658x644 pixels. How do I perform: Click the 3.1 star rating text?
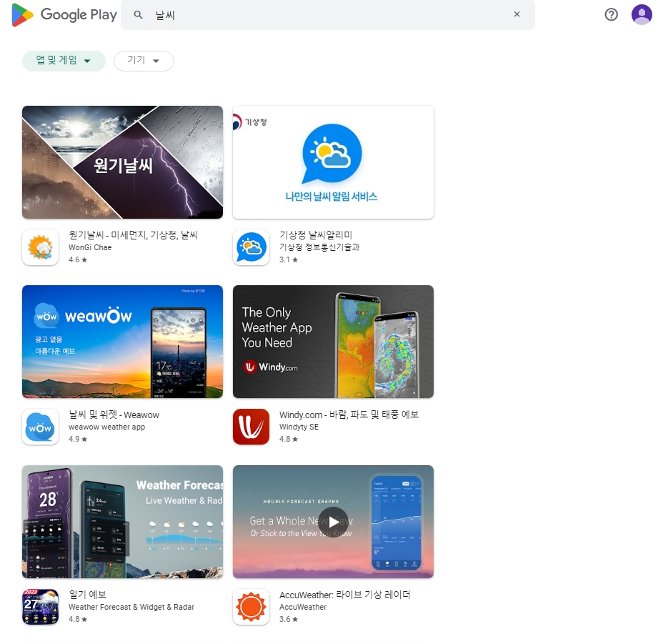tap(289, 259)
